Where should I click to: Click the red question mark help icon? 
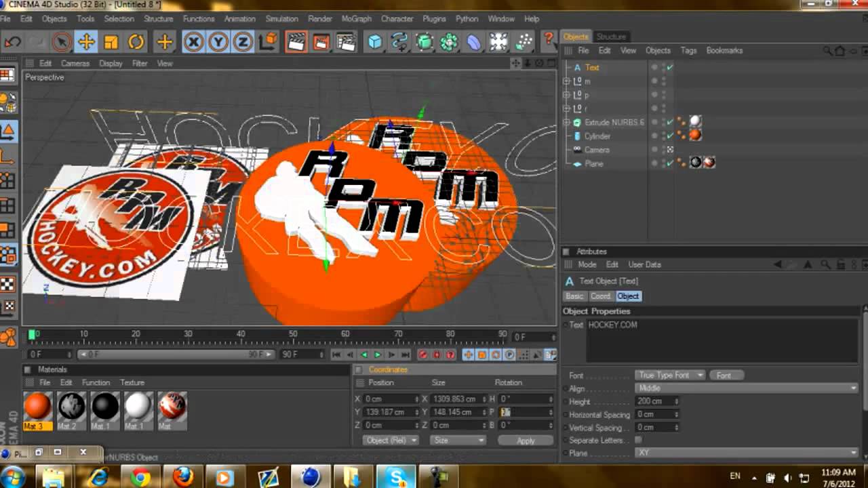click(x=549, y=42)
